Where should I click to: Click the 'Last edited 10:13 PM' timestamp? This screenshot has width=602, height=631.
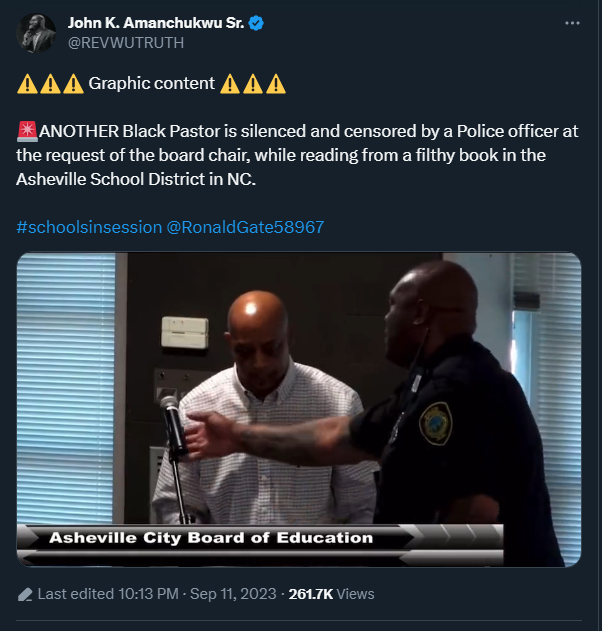108,594
